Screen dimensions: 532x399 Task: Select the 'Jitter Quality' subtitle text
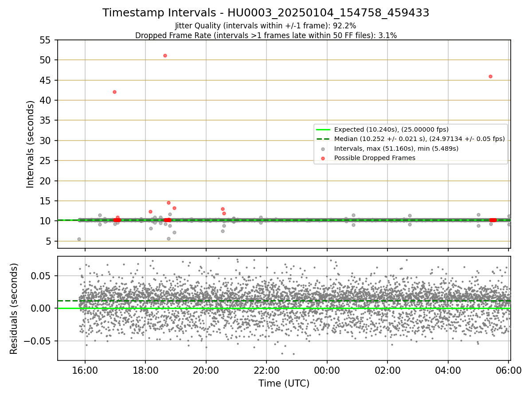(x=266, y=26)
